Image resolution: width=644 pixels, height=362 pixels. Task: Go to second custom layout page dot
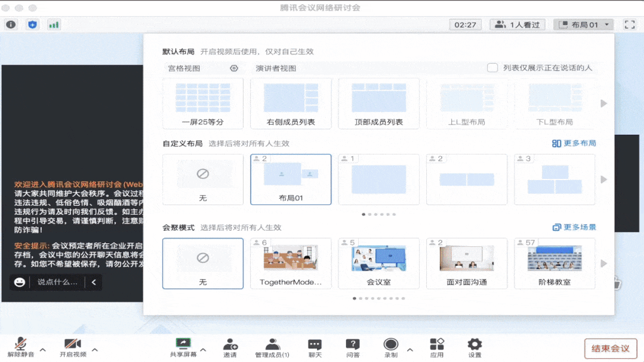tap(369, 214)
